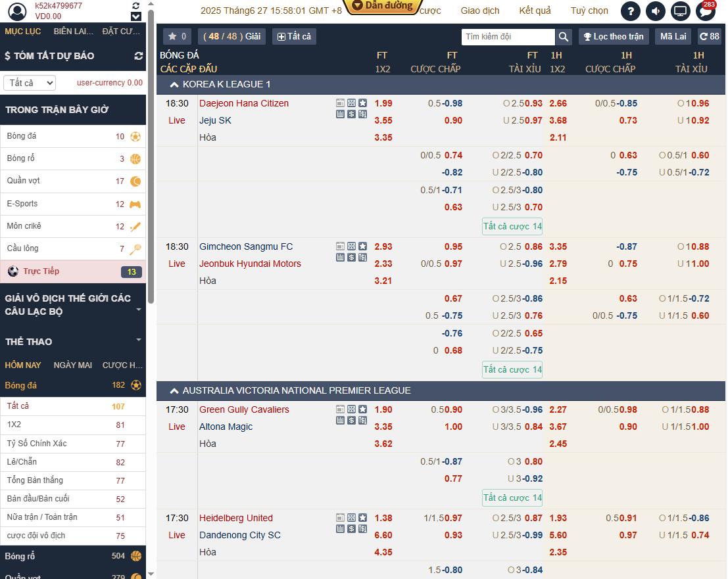Viewport: 728px width, 579px height.
Task: Click dollar icon for Gimcheon Sangmu match
Action: 351,257
